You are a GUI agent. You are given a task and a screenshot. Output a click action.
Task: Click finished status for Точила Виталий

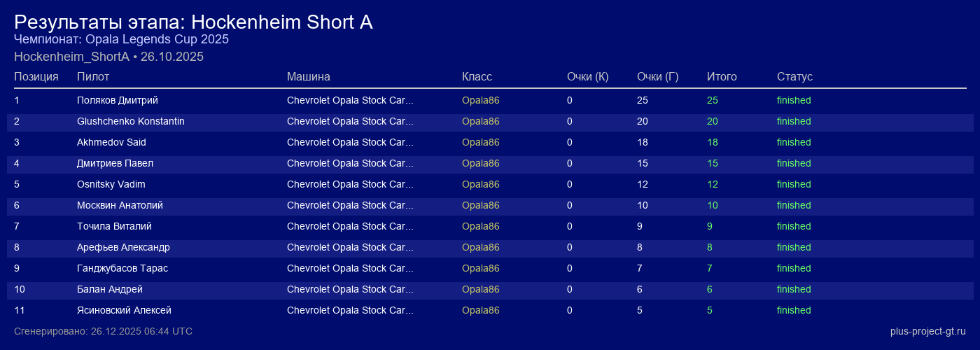(x=794, y=226)
